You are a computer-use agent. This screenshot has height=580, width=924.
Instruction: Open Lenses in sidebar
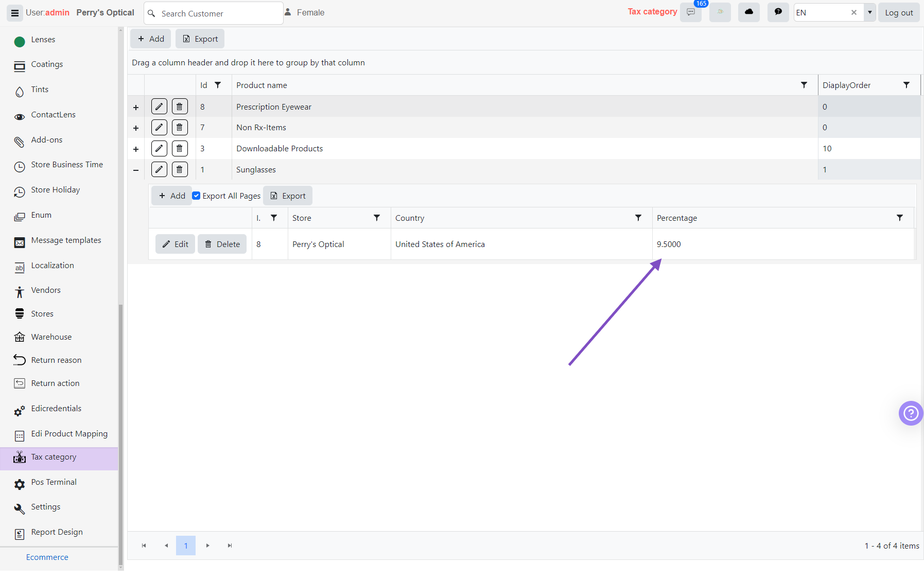(x=43, y=40)
